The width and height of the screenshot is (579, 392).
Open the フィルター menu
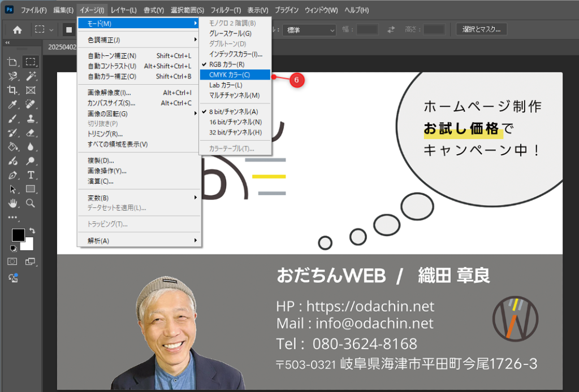(x=226, y=10)
